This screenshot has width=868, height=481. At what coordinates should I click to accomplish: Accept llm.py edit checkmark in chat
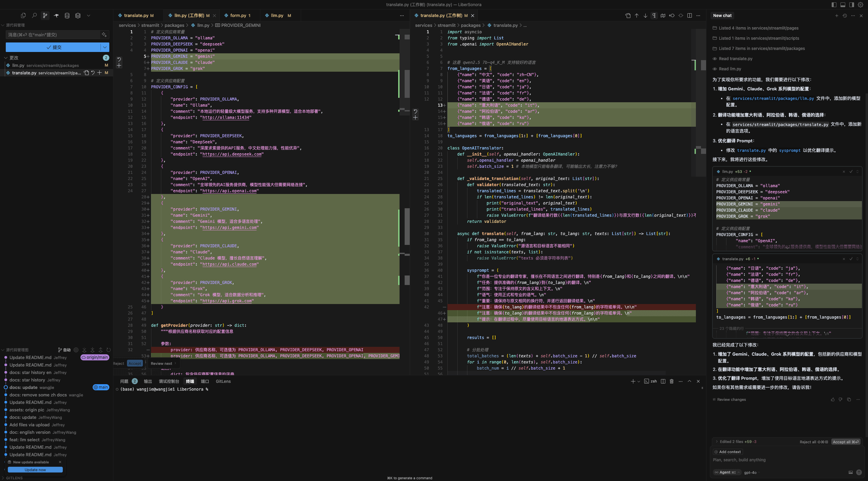click(851, 172)
